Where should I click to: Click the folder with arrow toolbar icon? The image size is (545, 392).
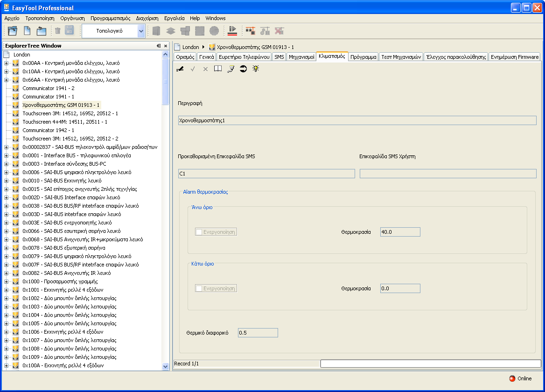click(42, 31)
